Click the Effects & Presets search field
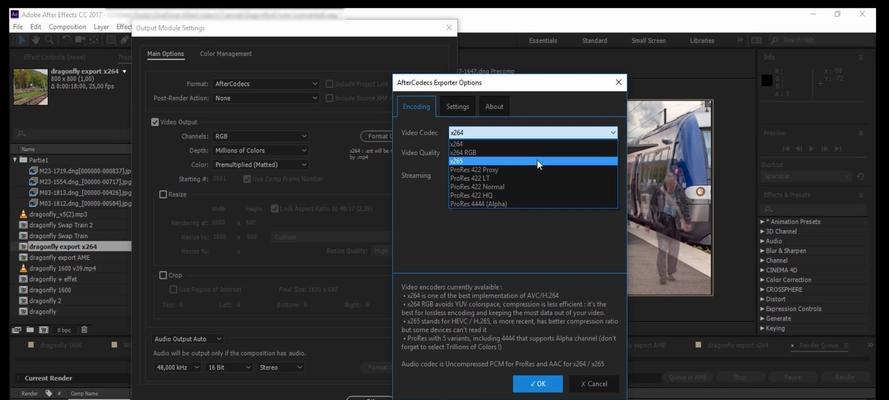 coord(814,209)
